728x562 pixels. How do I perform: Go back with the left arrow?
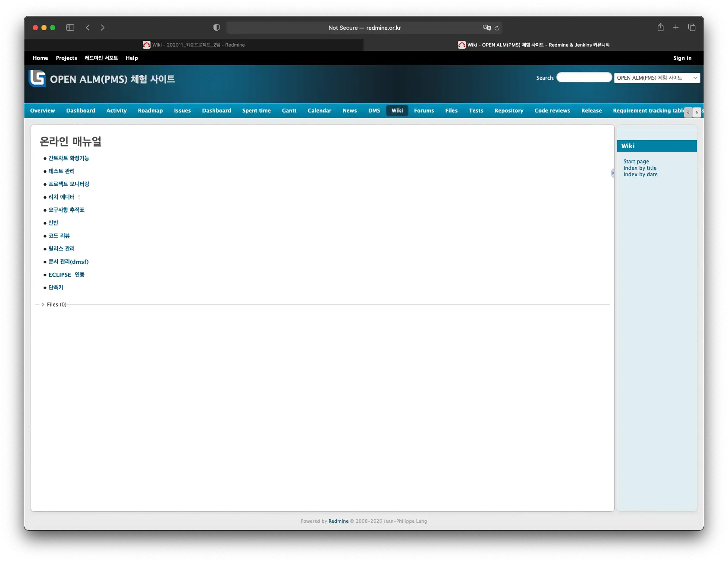coord(88,28)
